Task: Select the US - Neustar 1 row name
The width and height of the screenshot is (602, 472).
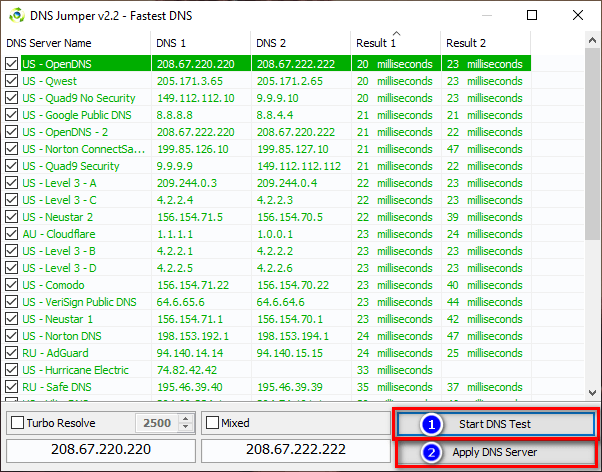Action: point(58,319)
